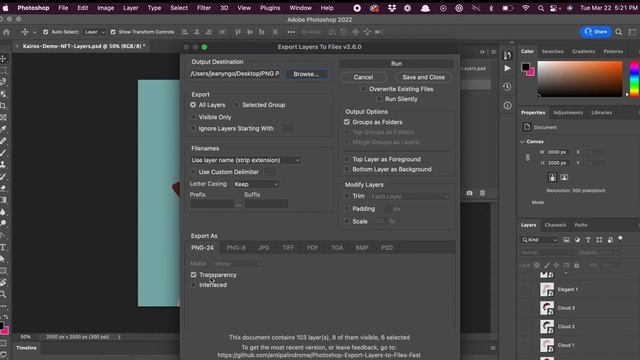The width and height of the screenshot is (640, 360).
Task: Enable the Visible Only checkbox
Action: (x=193, y=117)
